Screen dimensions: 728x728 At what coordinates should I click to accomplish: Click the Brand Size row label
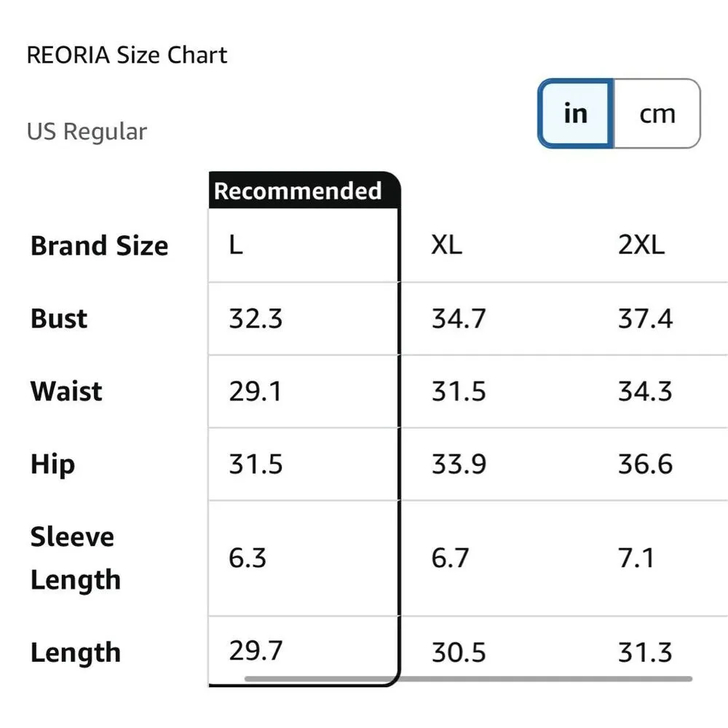point(99,246)
